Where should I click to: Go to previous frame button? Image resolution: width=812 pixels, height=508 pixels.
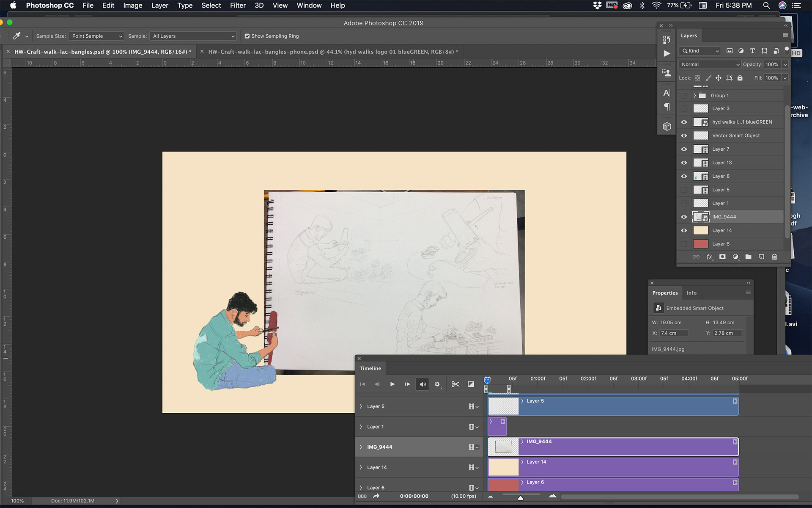pyautogui.click(x=377, y=384)
